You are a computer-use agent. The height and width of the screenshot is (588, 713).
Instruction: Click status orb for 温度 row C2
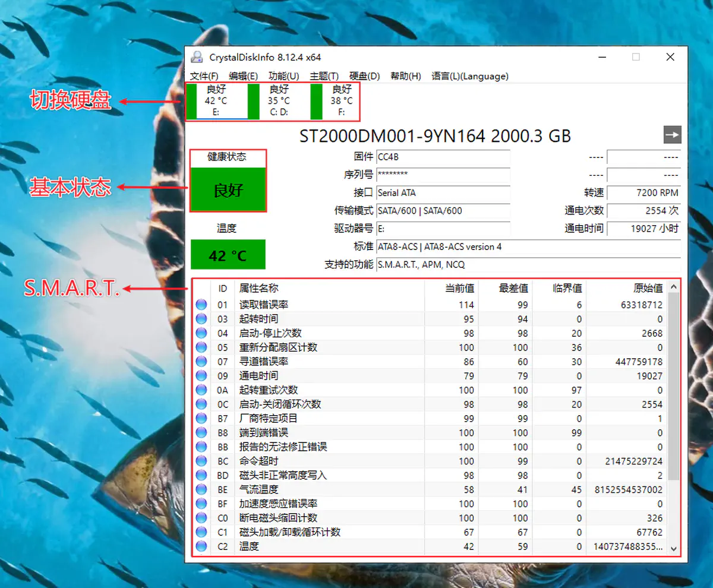[x=201, y=546]
